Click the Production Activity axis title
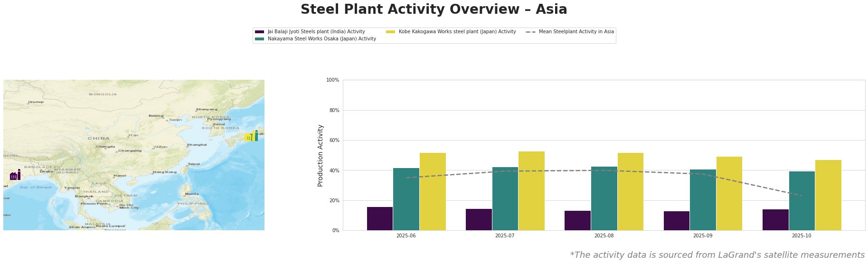 321,155
